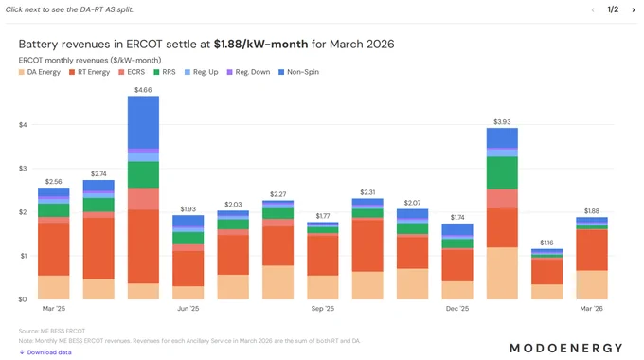Image resolution: width=644 pixels, height=360 pixels.
Task: Toggle the RT Energy legend entry
Action: pyautogui.click(x=90, y=72)
